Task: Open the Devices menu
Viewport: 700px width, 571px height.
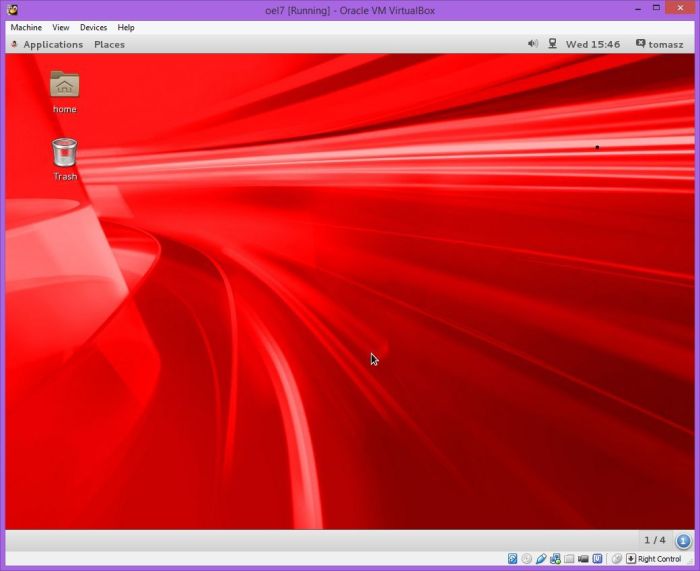Action: [93, 28]
